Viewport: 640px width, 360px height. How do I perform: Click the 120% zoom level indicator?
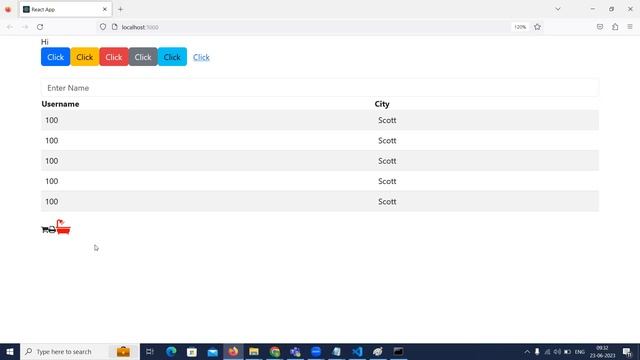point(520,27)
